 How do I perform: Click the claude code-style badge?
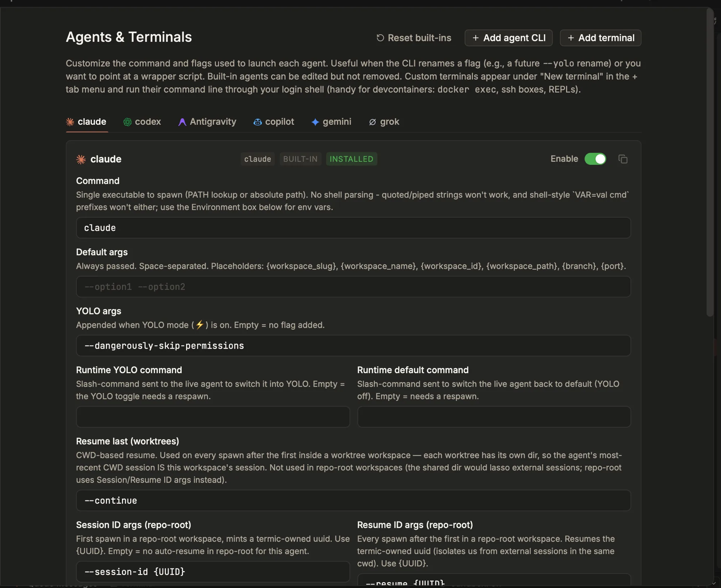click(x=257, y=159)
